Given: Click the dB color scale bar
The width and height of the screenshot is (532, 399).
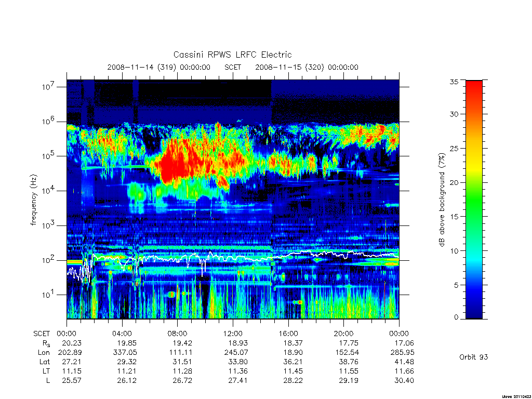Looking at the screenshot, I should [x=474, y=199].
